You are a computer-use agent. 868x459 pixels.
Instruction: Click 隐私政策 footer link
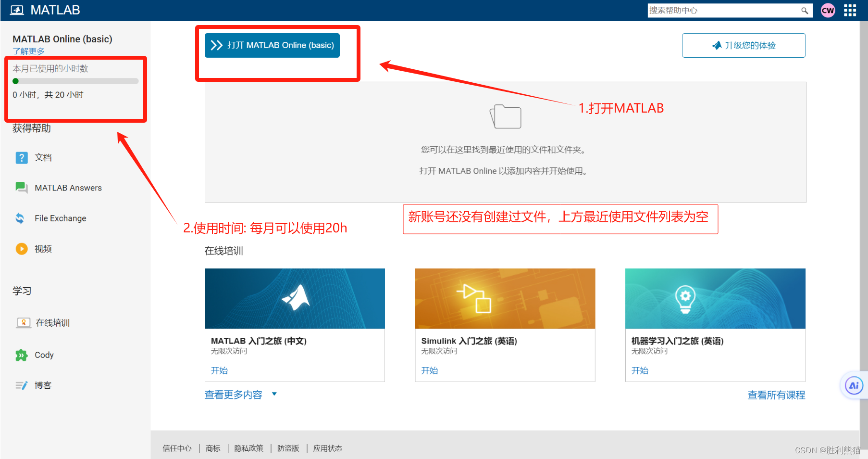click(248, 448)
